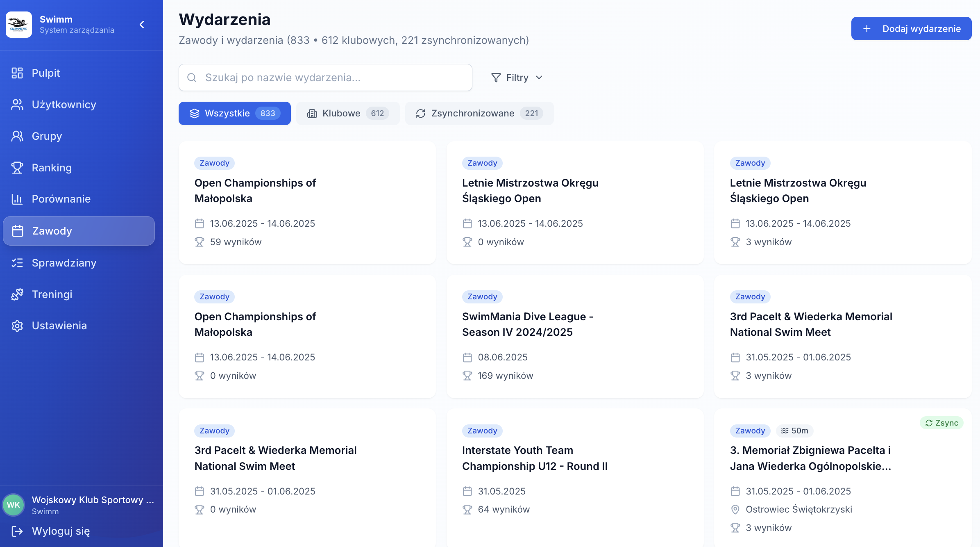
Task: Click the Wyloguj się link
Action: [x=61, y=531]
